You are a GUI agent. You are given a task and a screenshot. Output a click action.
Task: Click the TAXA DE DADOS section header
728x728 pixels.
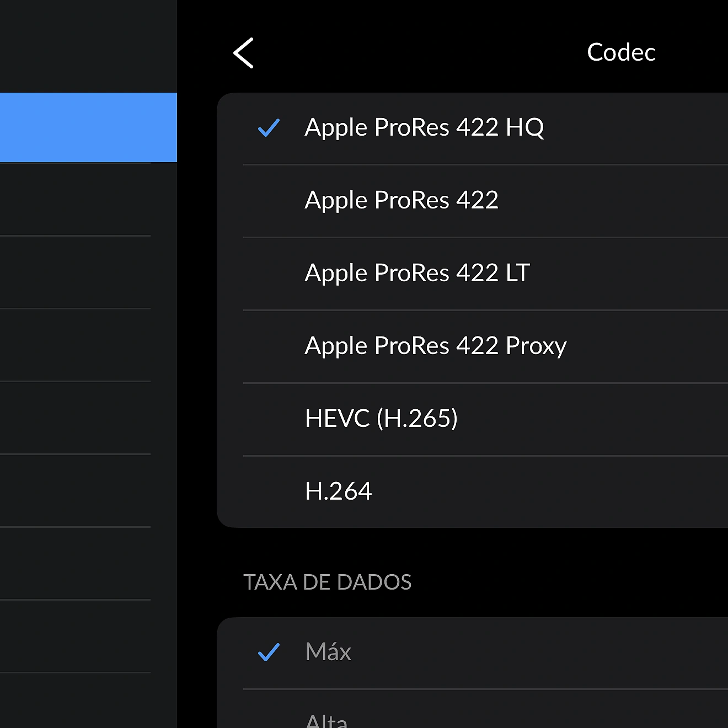(327, 582)
